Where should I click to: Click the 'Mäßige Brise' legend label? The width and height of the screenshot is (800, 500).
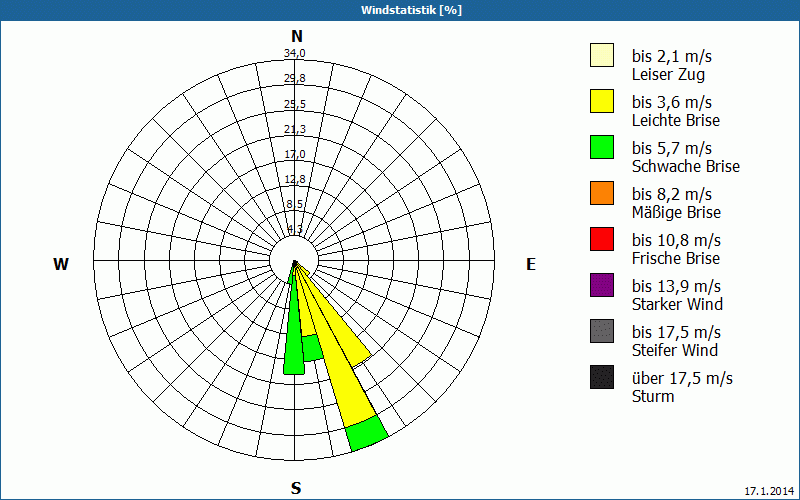(x=677, y=212)
